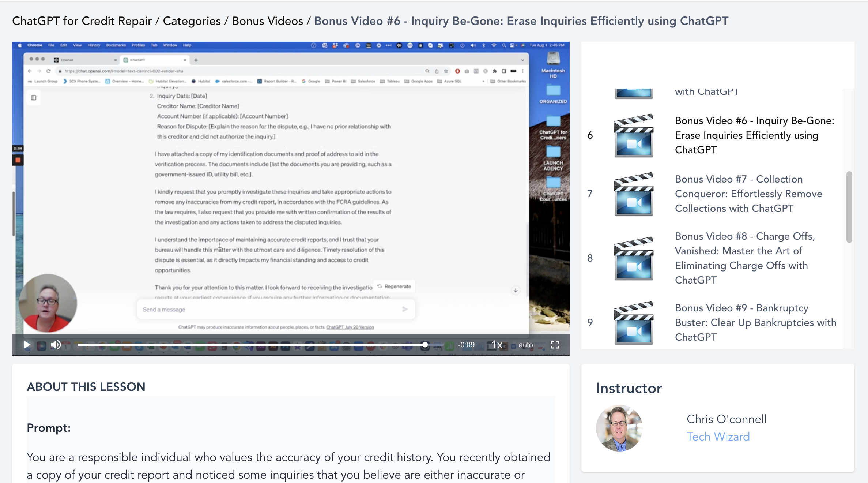
Task: Enter fullscreen video mode
Action: (555, 345)
